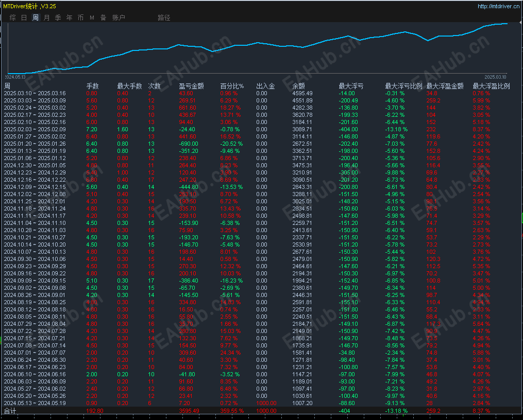This screenshot has width=523, height=420.
Task: Open the http://mtdriver.cn link
Action: click(x=498, y=6)
